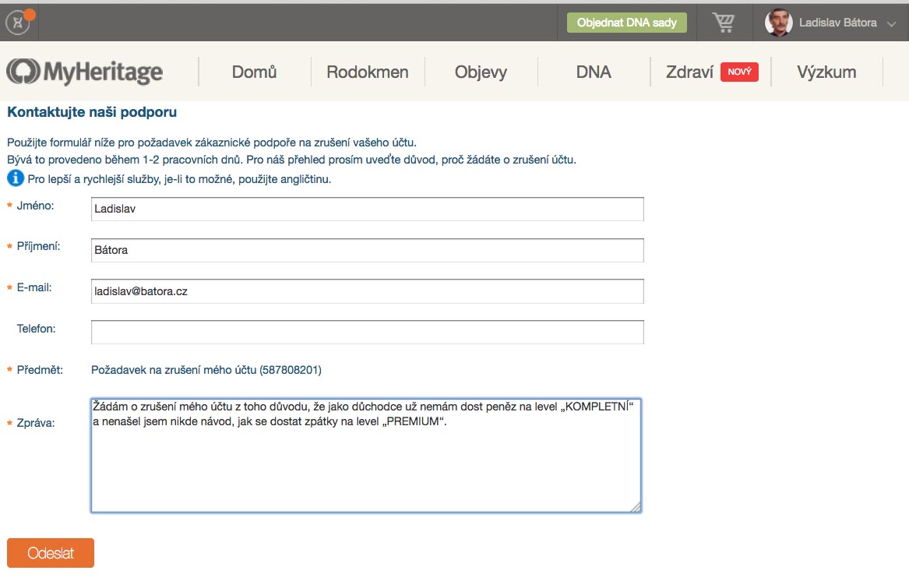Focus the Příjmení text field

(367, 250)
